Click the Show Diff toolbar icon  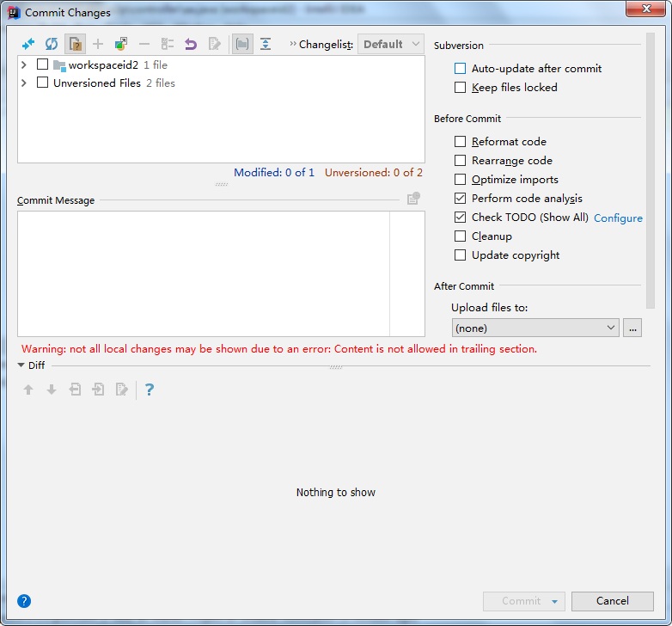pyautogui.click(x=28, y=44)
